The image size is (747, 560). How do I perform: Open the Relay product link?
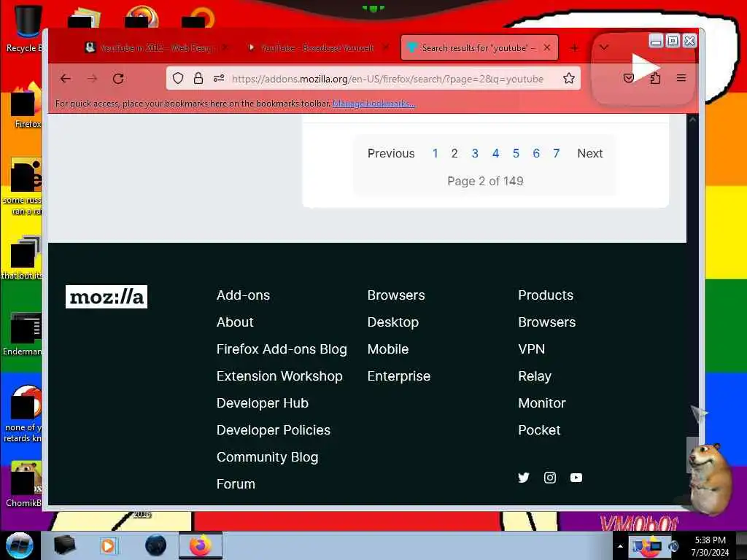535,376
